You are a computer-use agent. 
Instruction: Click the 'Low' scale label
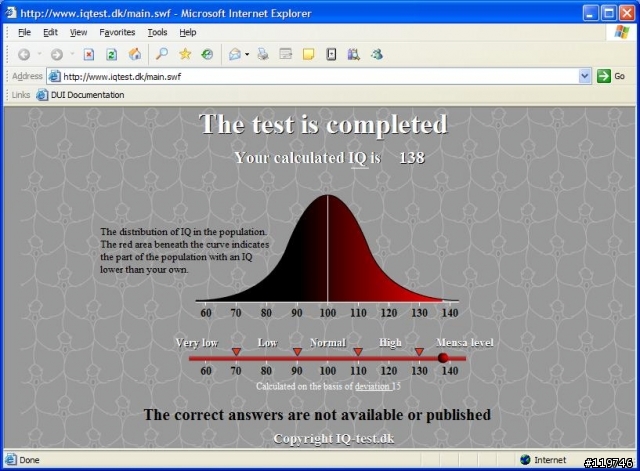[267, 342]
